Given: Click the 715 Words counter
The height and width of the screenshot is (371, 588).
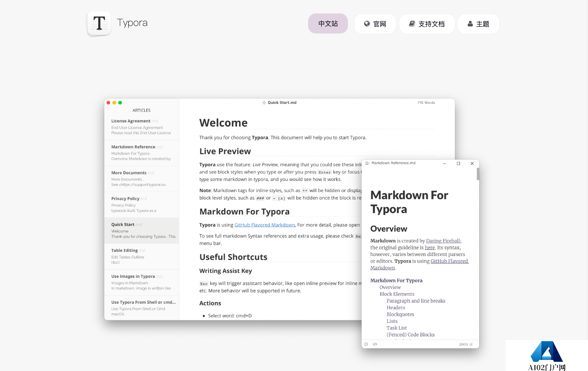Looking at the screenshot, I should tap(426, 103).
